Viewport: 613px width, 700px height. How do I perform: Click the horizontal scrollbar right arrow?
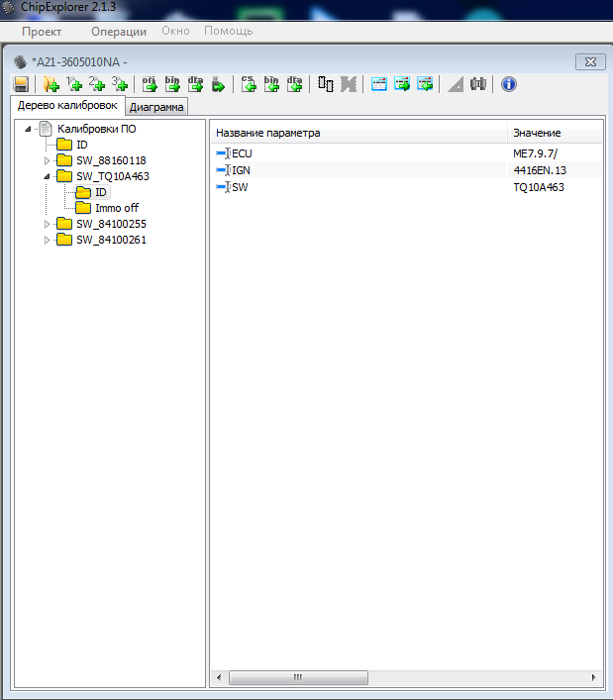coord(594,677)
